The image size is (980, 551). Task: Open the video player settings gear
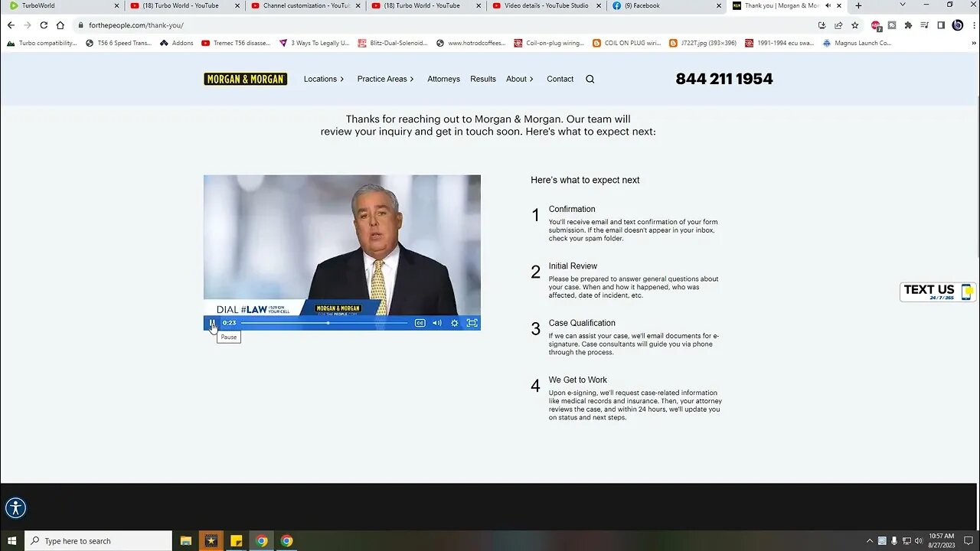[454, 323]
